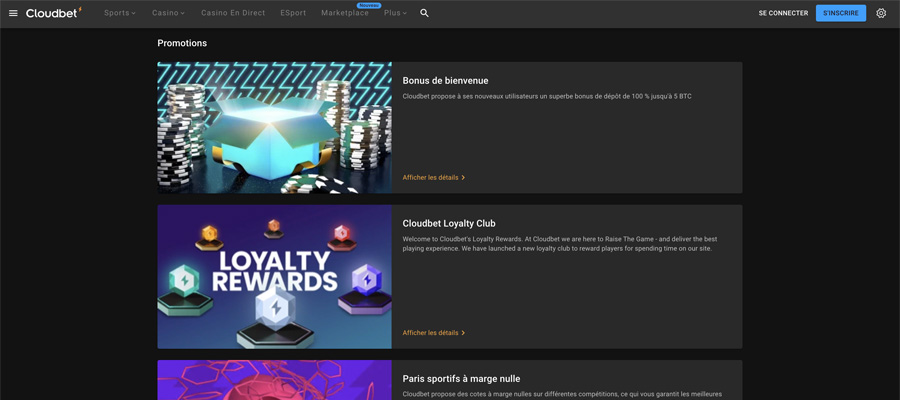Image resolution: width=900 pixels, height=400 pixels.
Task: Click the Cloudbet Loyalty Club title
Action: pos(449,223)
